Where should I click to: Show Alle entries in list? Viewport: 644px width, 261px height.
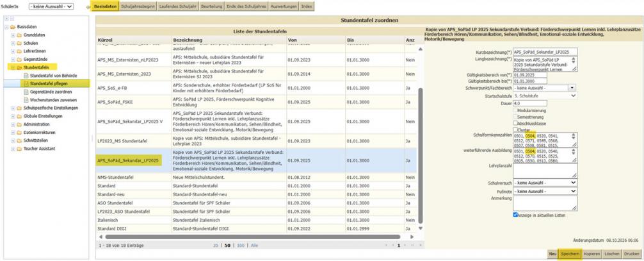click(255, 246)
